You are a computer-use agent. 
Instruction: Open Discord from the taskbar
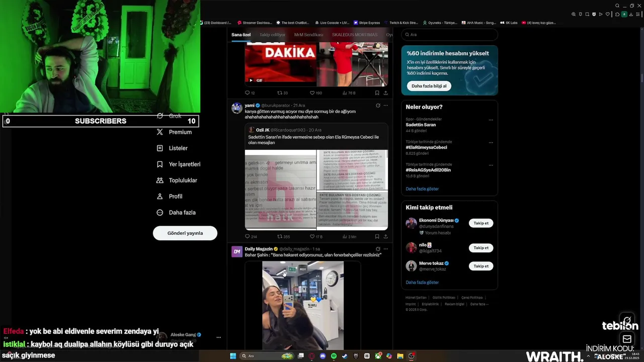323,356
